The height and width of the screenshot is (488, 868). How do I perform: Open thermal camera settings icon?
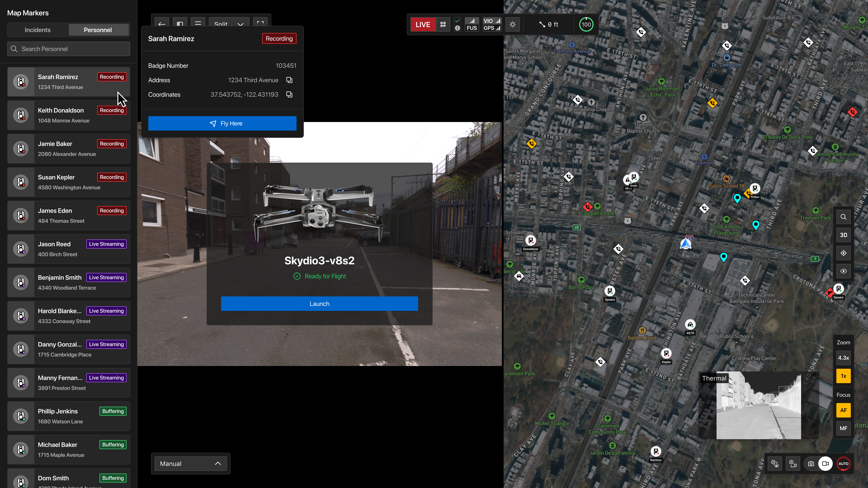pos(775,464)
